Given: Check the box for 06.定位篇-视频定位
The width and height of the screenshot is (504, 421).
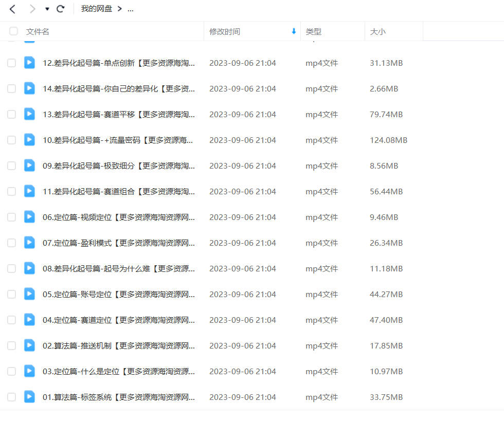Looking at the screenshot, I should point(11,217).
